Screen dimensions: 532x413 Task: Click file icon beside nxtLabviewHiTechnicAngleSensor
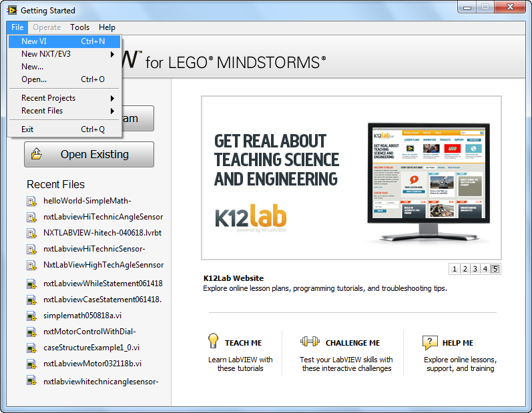coord(31,217)
